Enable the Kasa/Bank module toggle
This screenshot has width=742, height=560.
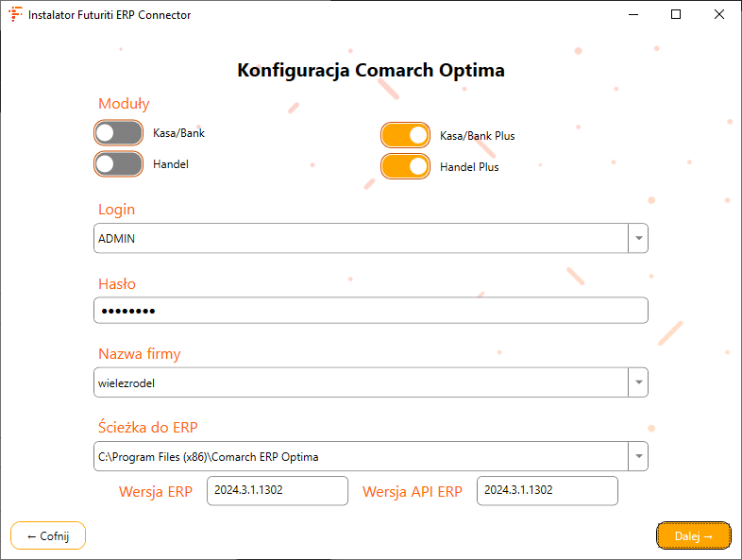(x=118, y=133)
